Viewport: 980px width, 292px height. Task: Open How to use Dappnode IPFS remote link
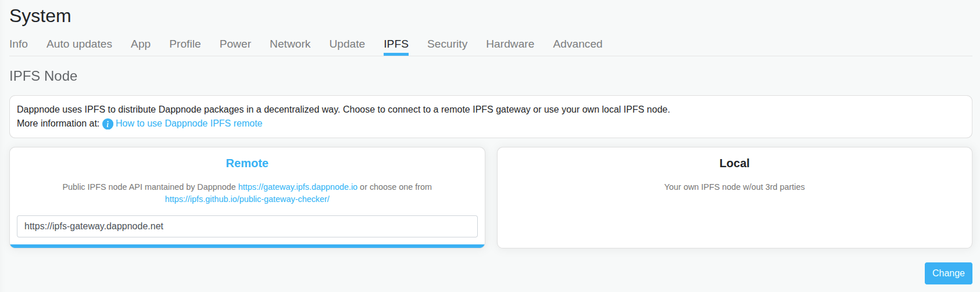[x=189, y=123]
